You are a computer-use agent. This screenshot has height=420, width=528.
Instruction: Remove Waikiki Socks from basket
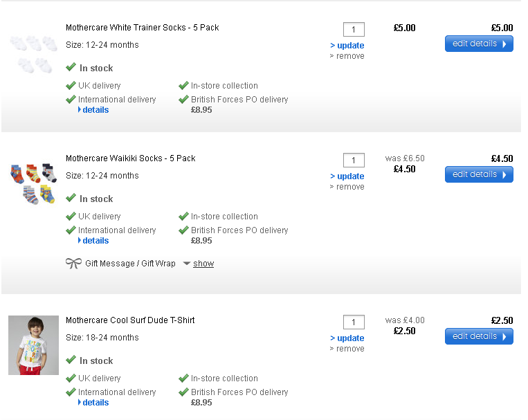point(349,187)
